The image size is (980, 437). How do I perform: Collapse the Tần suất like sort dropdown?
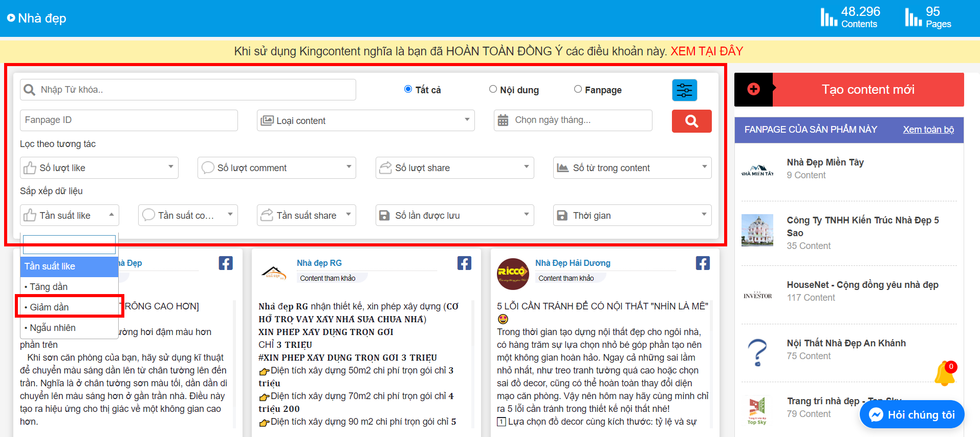click(x=70, y=215)
